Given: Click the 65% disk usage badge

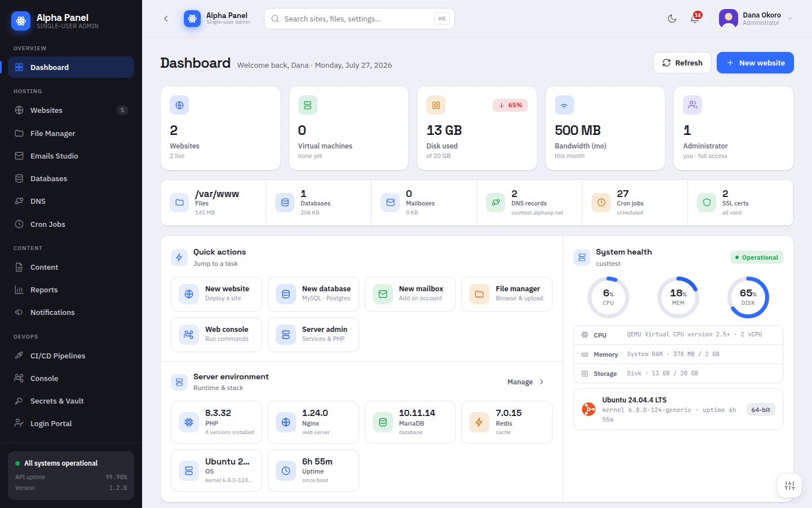Looking at the screenshot, I should click(510, 105).
